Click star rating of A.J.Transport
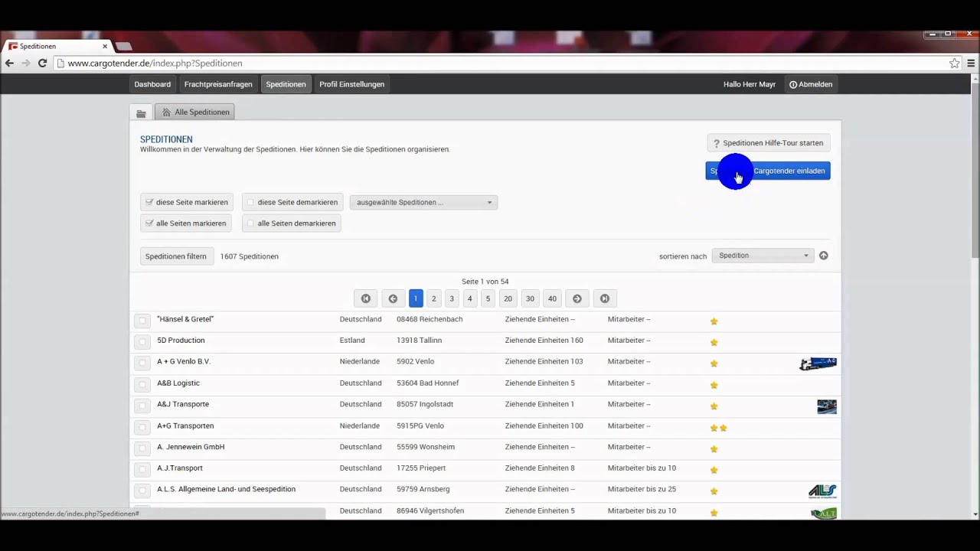The height and width of the screenshot is (551, 980). tap(714, 470)
